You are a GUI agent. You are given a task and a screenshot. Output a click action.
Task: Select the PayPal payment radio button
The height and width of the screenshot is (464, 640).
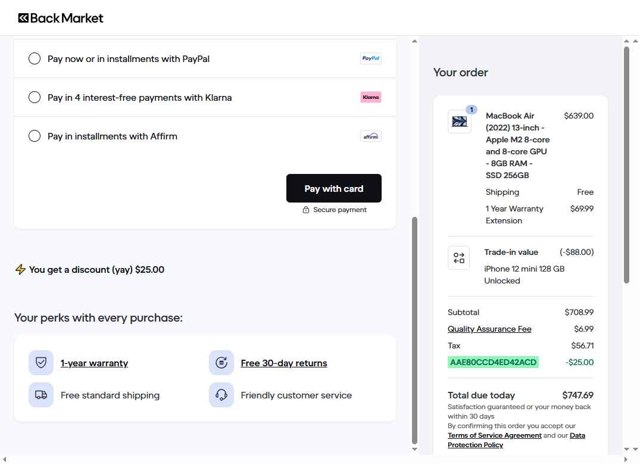pos(34,59)
